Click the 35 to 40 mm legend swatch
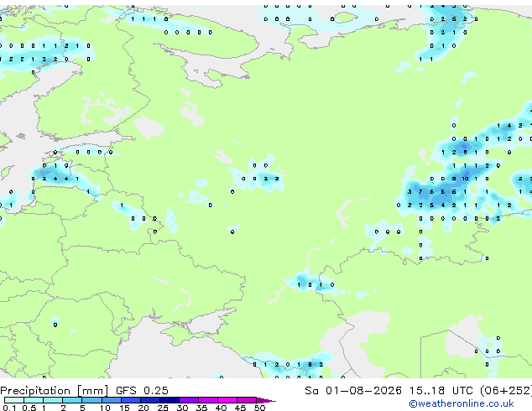 [208, 400]
